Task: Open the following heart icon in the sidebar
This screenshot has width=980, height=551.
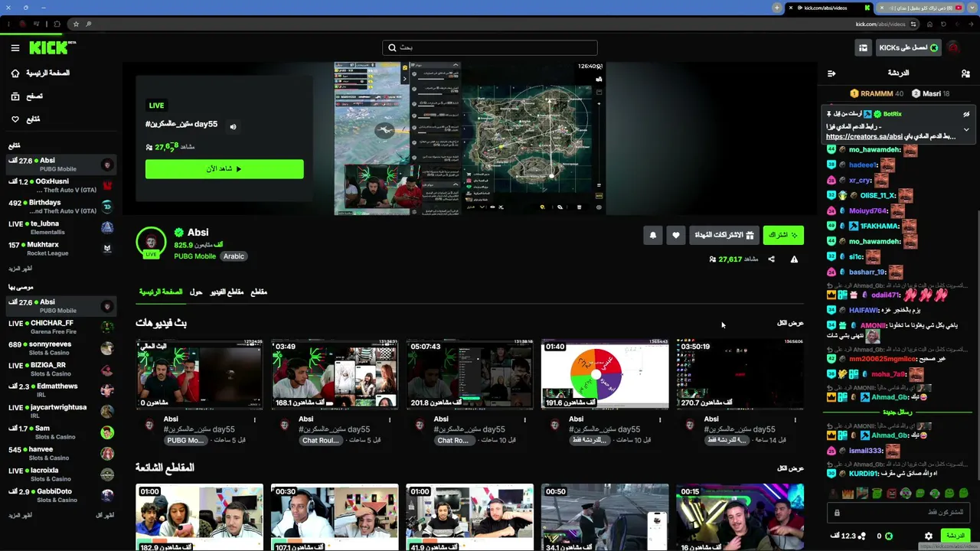Action: pyautogui.click(x=15, y=119)
